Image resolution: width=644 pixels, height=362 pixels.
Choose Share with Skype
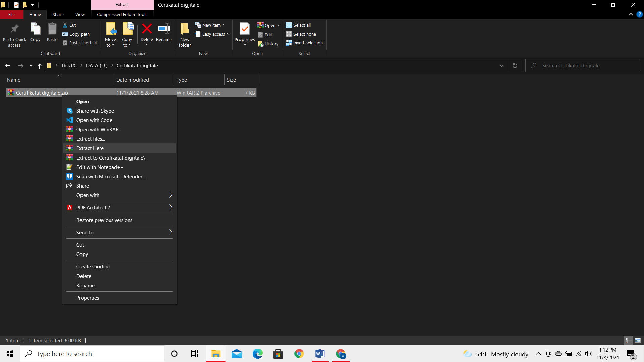tap(119, 111)
